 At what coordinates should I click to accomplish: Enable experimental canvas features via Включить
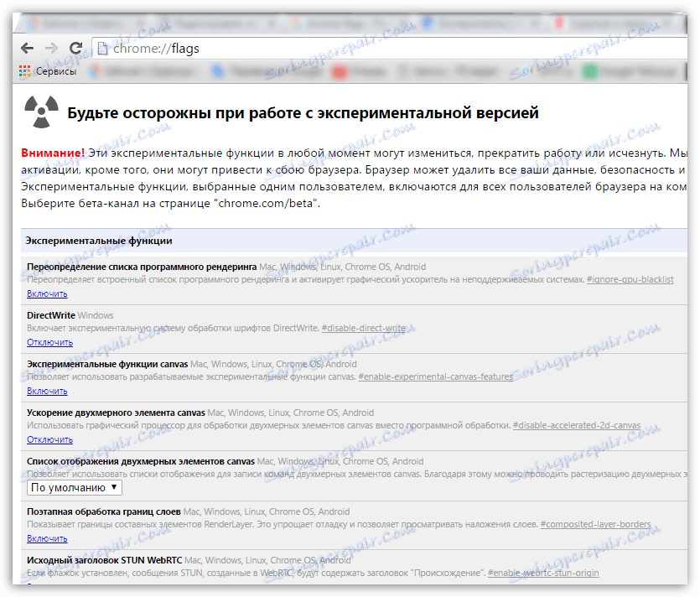(x=47, y=392)
